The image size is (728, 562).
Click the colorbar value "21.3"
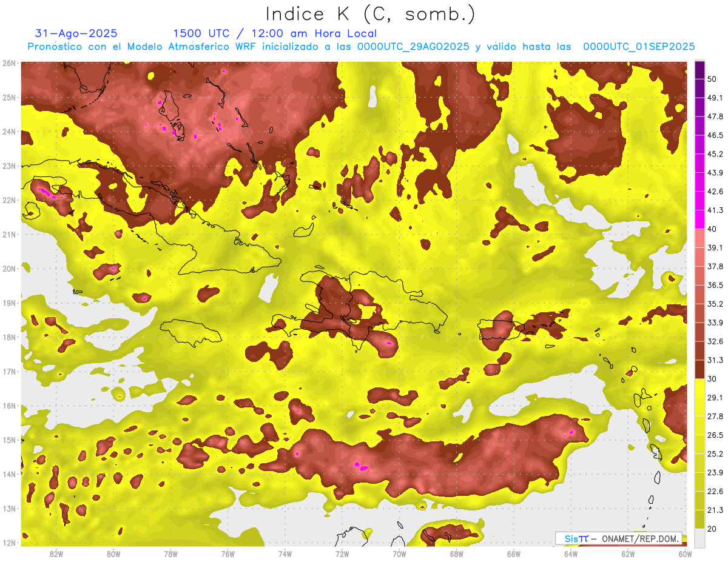pos(715,510)
